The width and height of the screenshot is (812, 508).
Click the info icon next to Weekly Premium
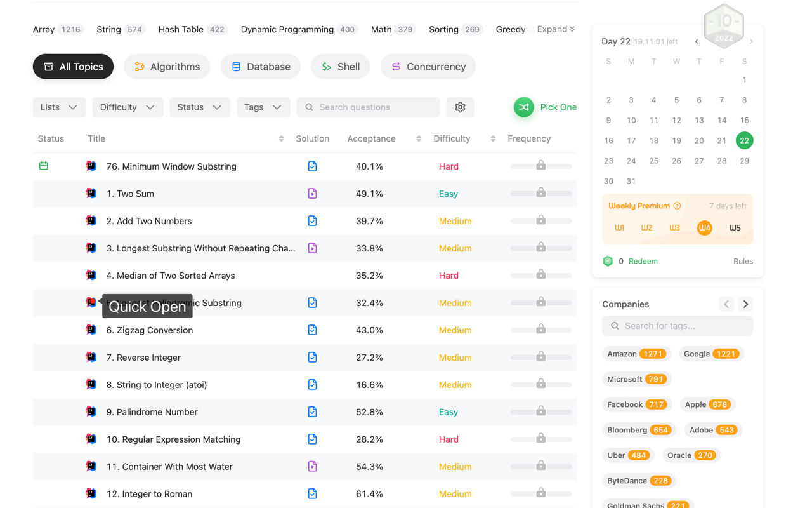[x=678, y=205]
